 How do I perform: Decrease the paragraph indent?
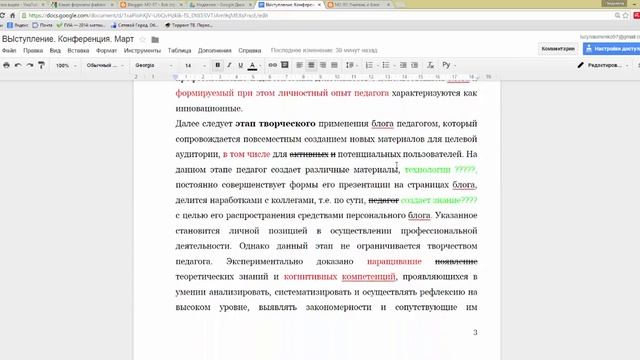tap(403, 65)
